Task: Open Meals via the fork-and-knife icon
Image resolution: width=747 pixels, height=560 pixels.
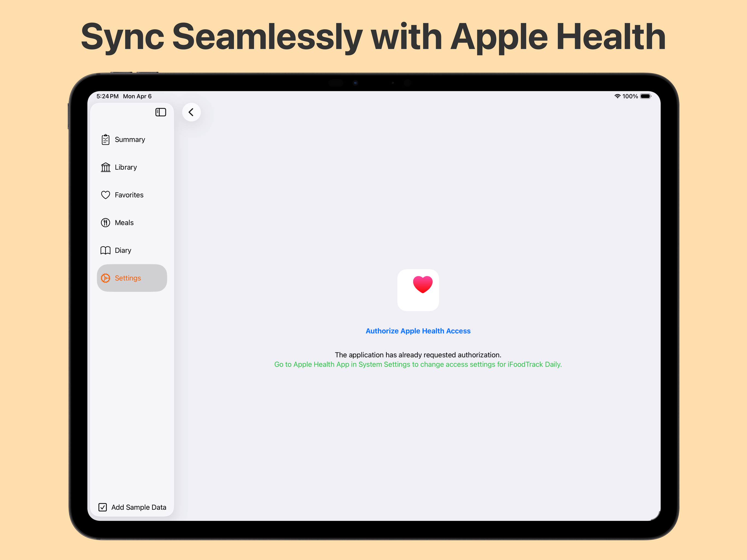Action: tap(105, 222)
